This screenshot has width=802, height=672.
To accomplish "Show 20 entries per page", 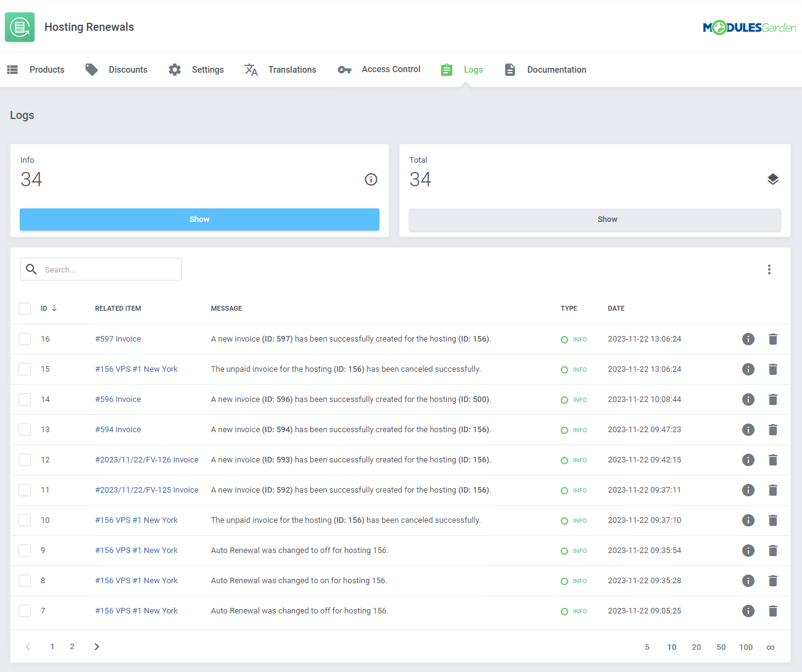I will pyautogui.click(x=697, y=647).
